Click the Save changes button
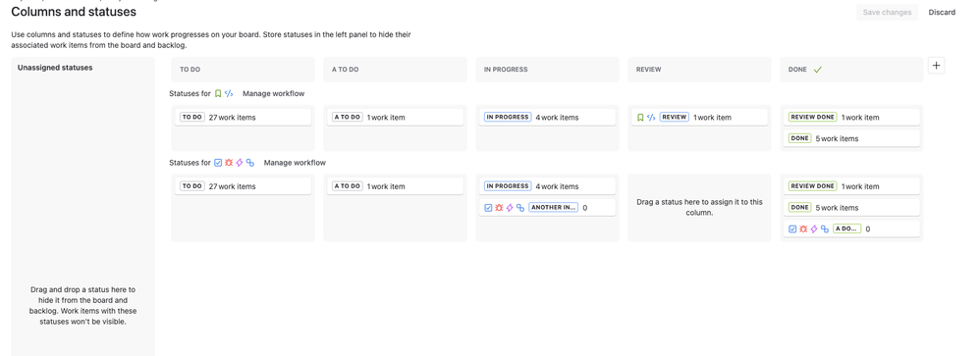980x356 pixels. pyautogui.click(x=887, y=12)
